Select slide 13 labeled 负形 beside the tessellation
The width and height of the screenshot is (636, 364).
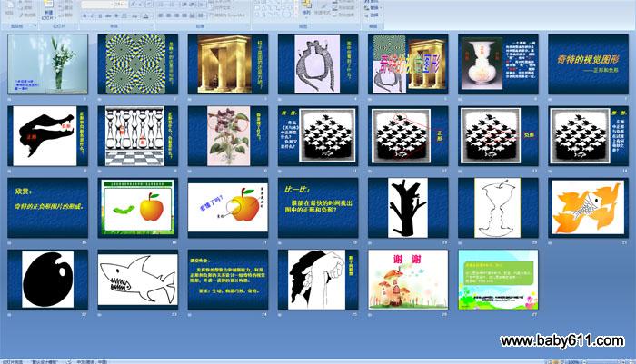[498, 136]
